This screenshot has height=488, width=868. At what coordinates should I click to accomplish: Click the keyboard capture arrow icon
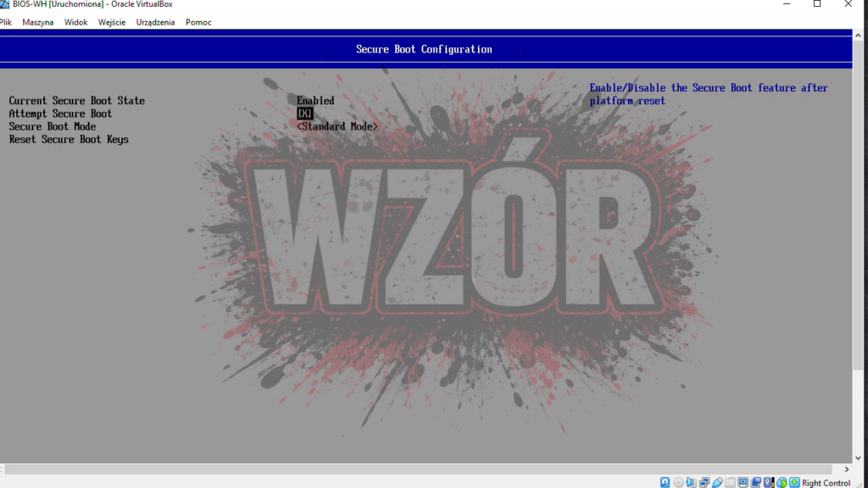[794, 482]
